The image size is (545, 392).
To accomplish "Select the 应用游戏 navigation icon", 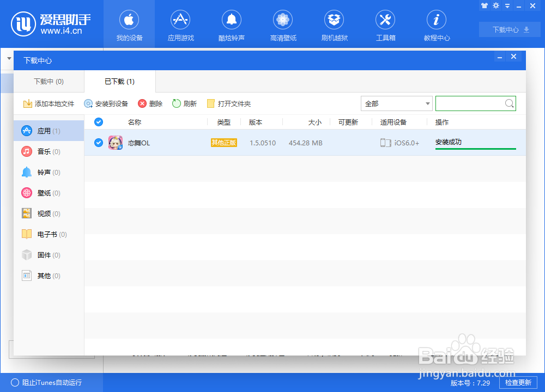I will click(x=180, y=24).
